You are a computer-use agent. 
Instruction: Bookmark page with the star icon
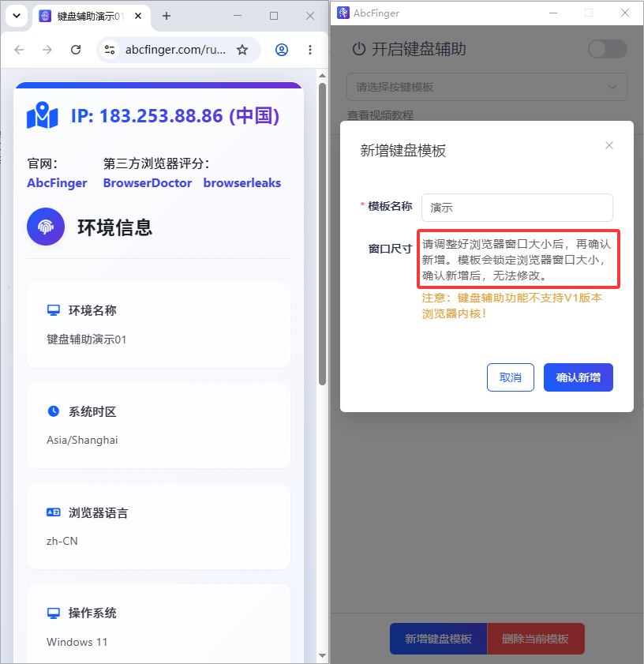point(242,50)
